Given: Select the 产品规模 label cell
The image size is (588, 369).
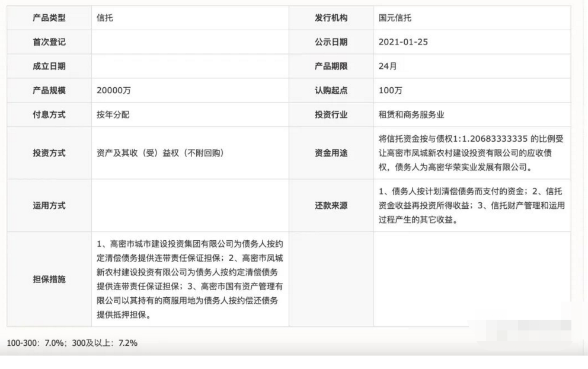Looking at the screenshot, I should pos(49,90).
